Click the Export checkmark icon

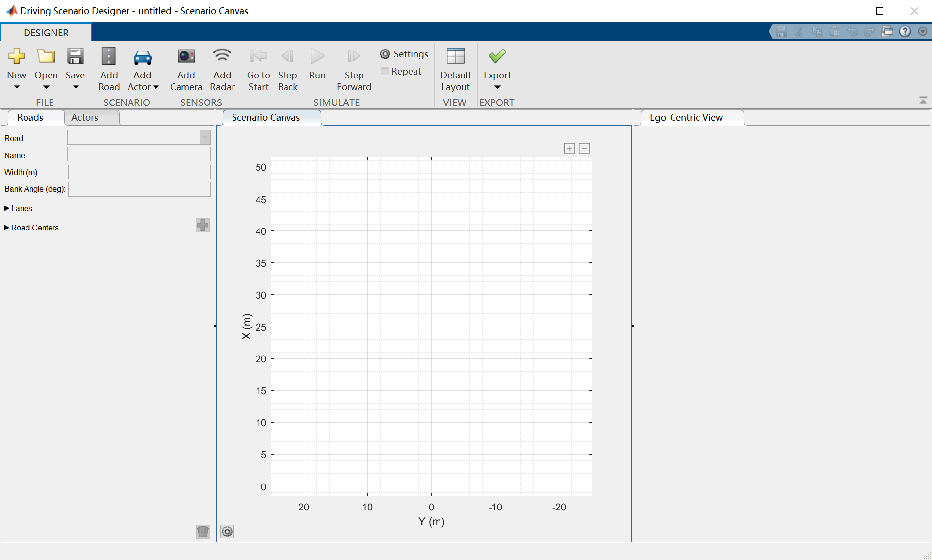(497, 56)
